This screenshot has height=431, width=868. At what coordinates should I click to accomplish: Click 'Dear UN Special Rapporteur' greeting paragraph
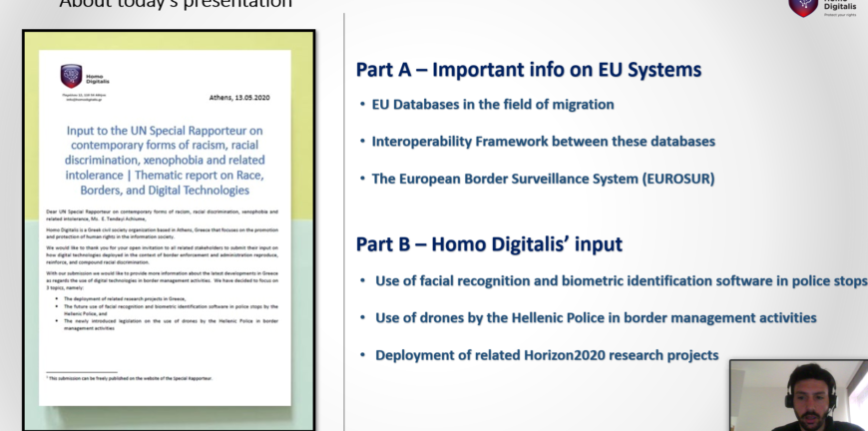[163, 215]
